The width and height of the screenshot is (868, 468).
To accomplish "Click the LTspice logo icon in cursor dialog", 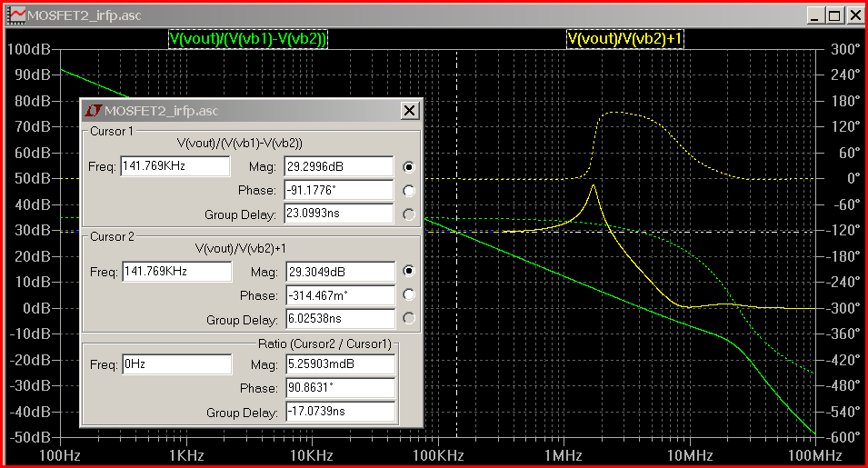I will tap(93, 111).
